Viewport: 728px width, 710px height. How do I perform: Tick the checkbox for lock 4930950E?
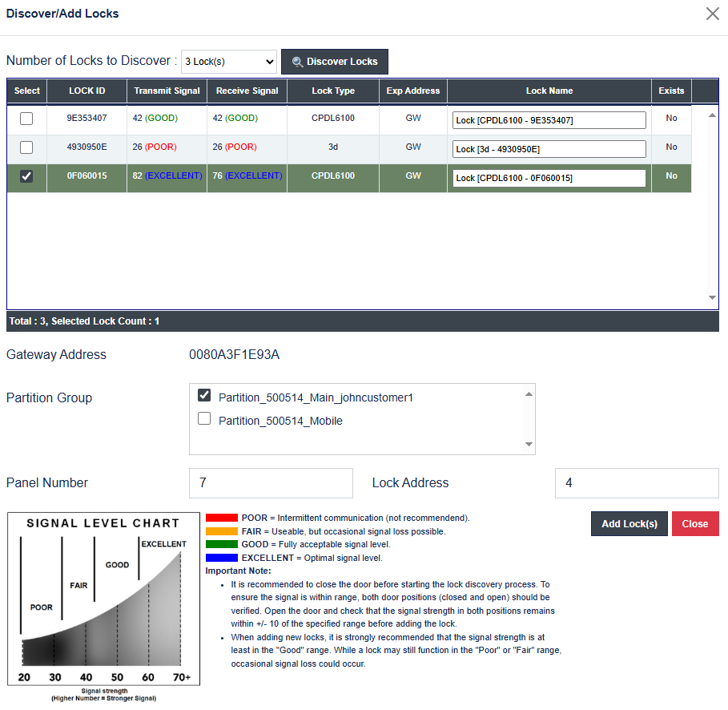[26, 147]
